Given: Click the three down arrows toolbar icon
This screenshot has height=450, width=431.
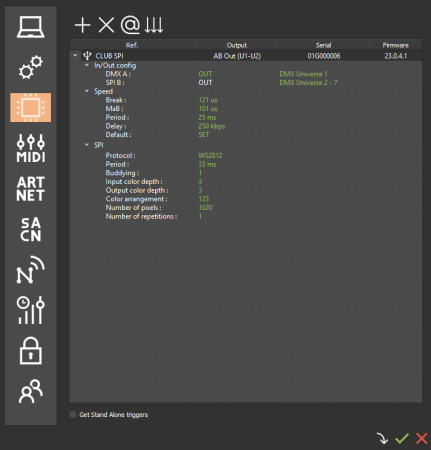Looking at the screenshot, I should tap(154, 25).
